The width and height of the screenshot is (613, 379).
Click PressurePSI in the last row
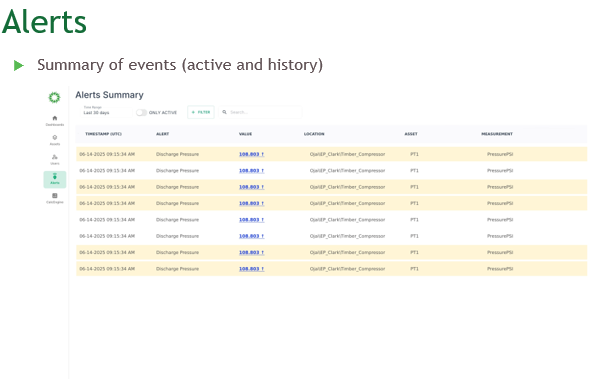(500, 269)
